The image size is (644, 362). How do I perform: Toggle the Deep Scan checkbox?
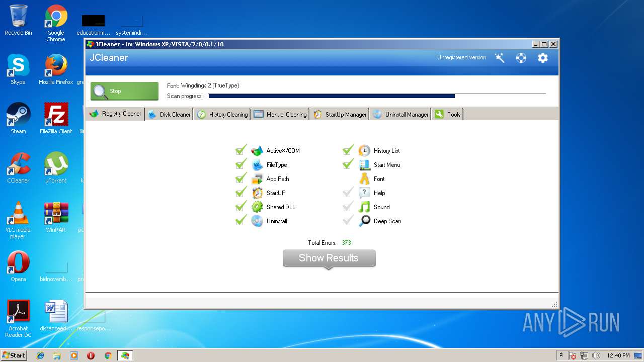coord(348,220)
